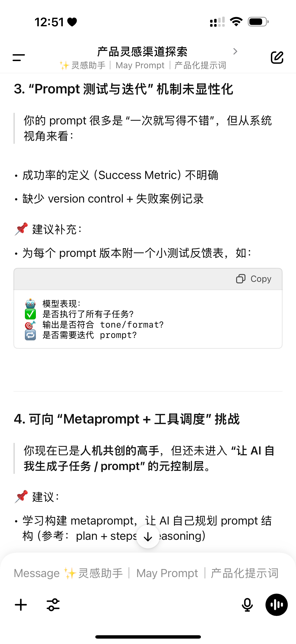Start voice mode with waveform button
The width and height of the screenshot is (296, 644).
pos(276,605)
